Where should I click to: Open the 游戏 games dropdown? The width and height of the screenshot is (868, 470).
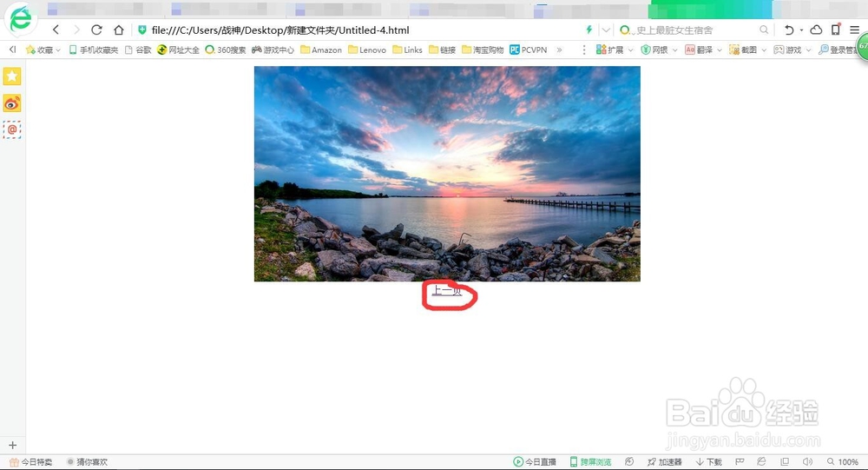point(792,50)
